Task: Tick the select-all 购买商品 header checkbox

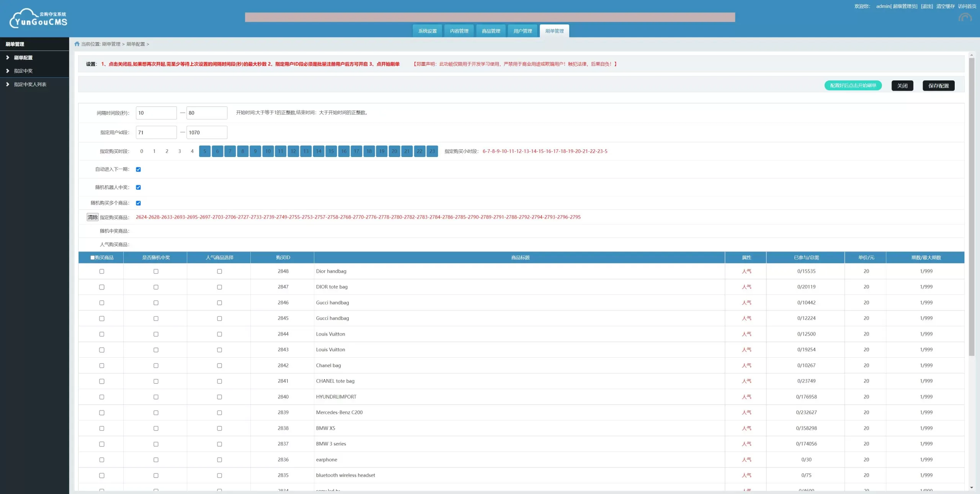Action: coord(92,258)
